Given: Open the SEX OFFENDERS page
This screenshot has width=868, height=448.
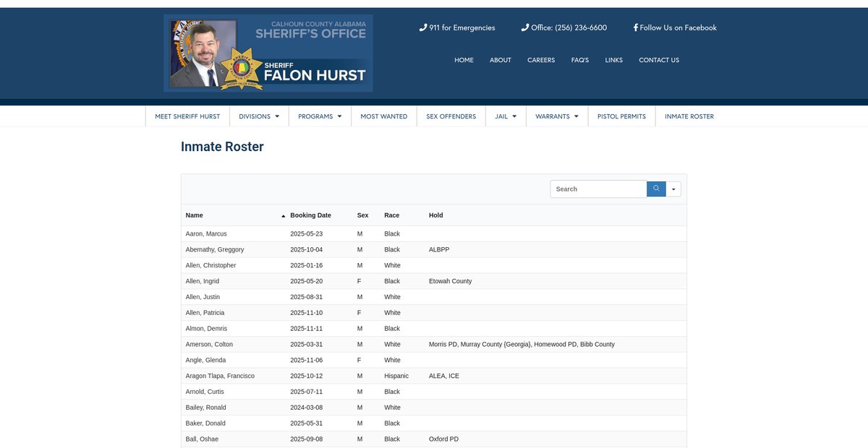Looking at the screenshot, I should [x=451, y=116].
